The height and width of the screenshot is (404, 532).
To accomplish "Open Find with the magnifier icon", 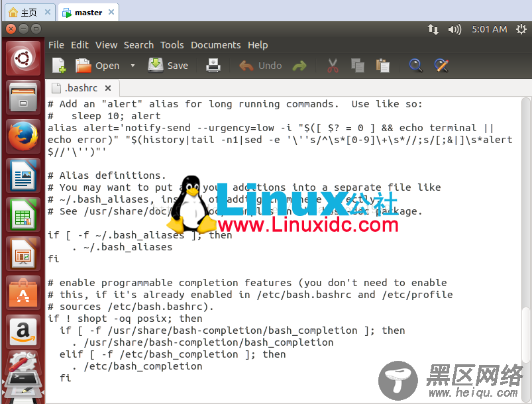I will coord(415,66).
